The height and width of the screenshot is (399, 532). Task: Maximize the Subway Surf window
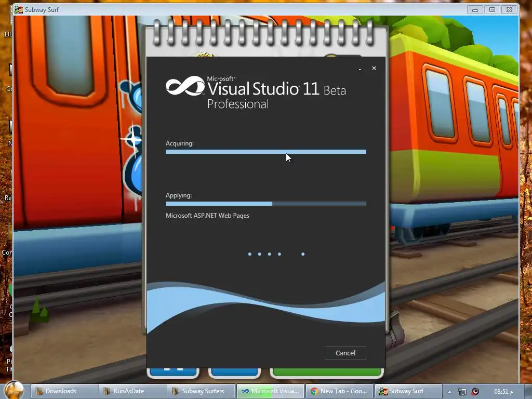(x=492, y=10)
